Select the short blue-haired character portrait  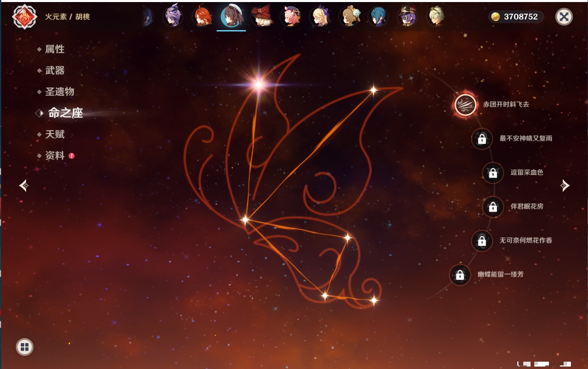point(378,16)
